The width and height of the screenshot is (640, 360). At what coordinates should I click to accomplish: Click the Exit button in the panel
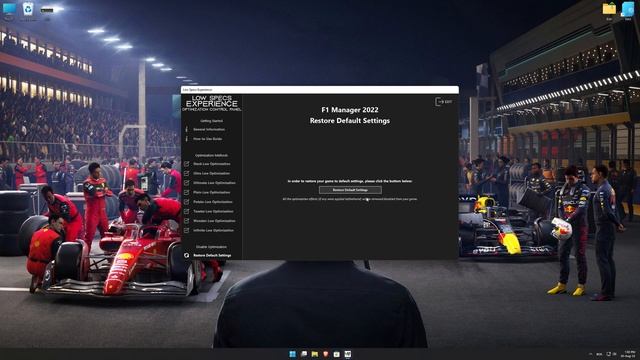pyautogui.click(x=444, y=102)
